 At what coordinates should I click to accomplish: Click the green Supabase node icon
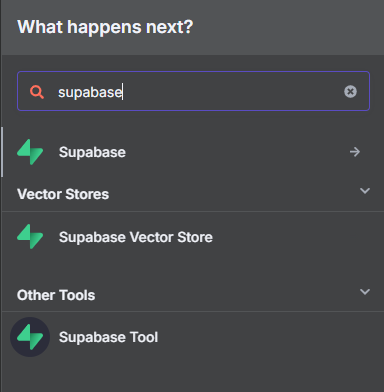(x=30, y=152)
